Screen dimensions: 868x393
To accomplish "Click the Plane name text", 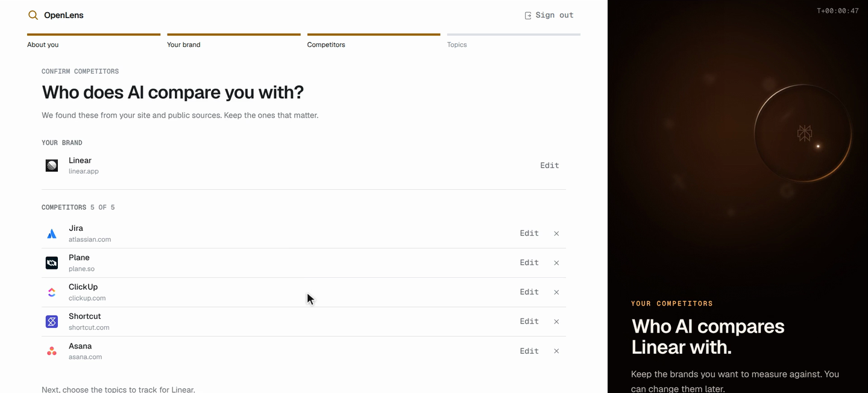I will tap(79, 257).
